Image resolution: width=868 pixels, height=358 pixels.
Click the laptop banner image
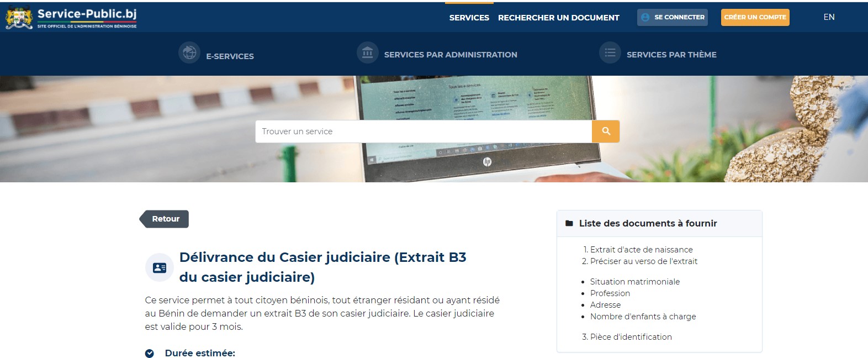tap(434, 129)
